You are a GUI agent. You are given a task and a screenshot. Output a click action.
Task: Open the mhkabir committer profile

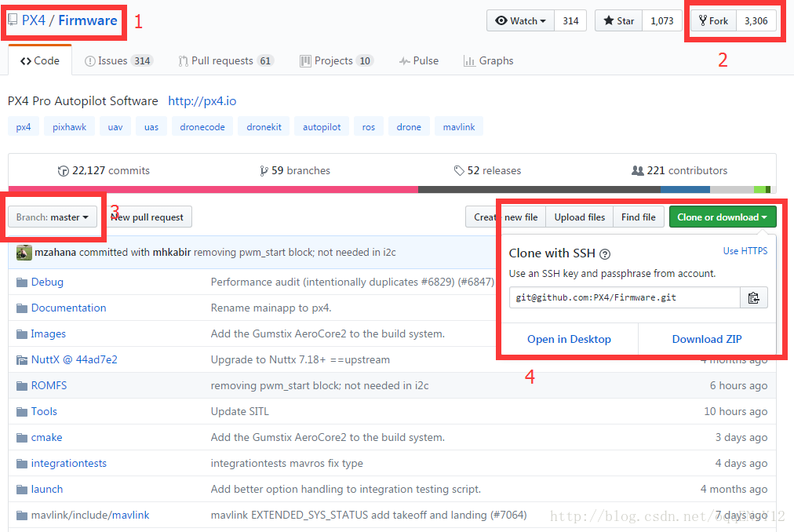(x=172, y=253)
